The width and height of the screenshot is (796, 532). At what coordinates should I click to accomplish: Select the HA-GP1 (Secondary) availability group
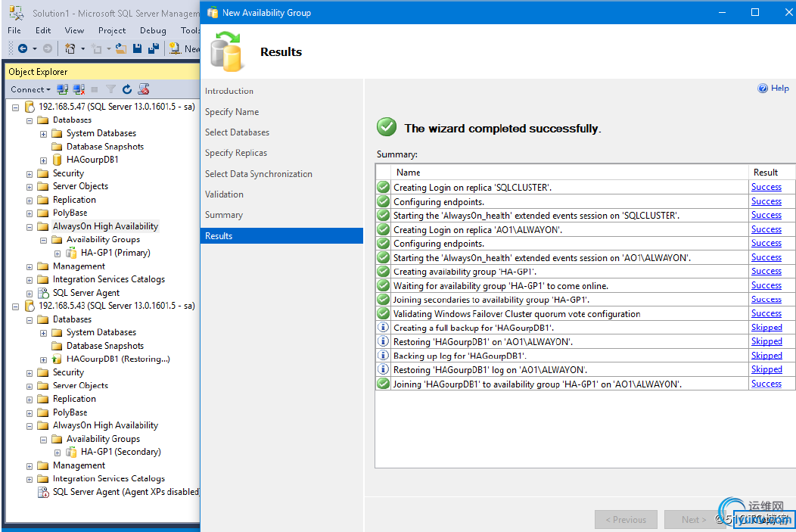[x=121, y=452]
